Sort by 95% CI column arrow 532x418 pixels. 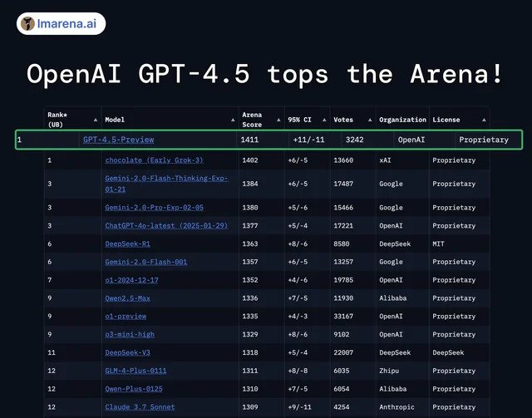pyautogui.click(x=321, y=119)
